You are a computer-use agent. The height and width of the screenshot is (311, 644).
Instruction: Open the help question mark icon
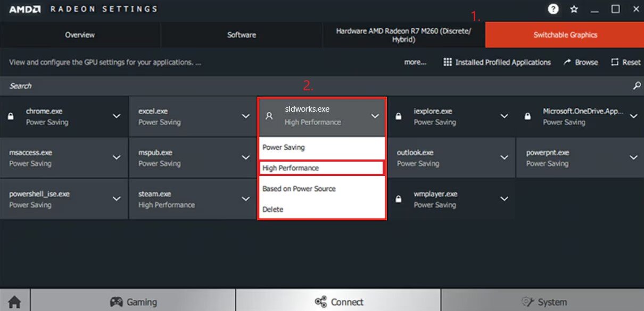554,9
